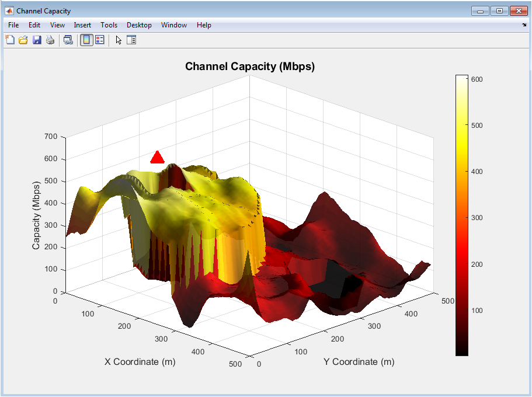The width and height of the screenshot is (532, 397).
Task: Expand the Tools menu
Action: 109,25
